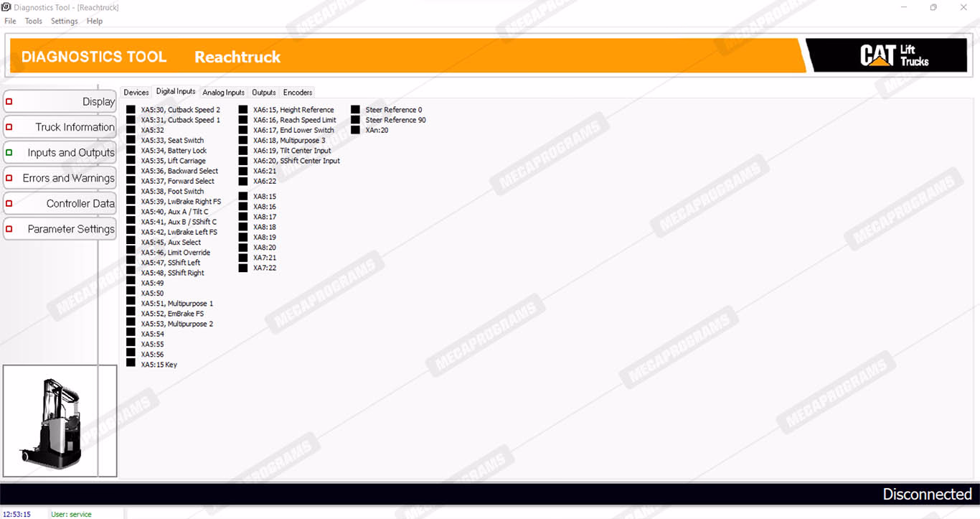This screenshot has height=519, width=980.
Task: Click the red indicator on the Display button
Action: coord(9,102)
